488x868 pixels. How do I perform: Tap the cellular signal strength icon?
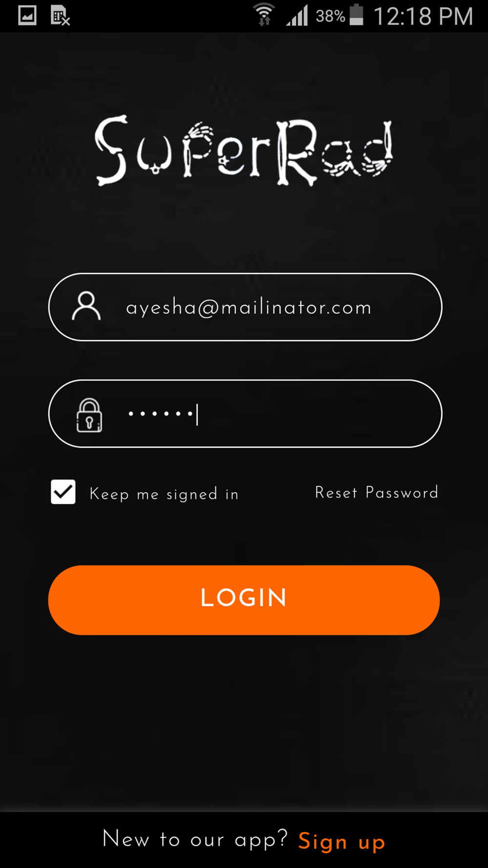[297, 15]
